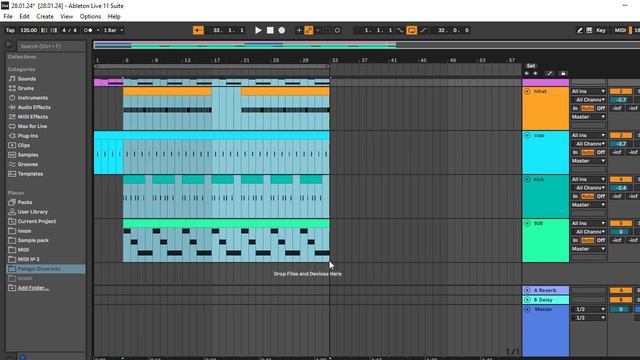Enable MIDI Map Mode

click(620, 30)
